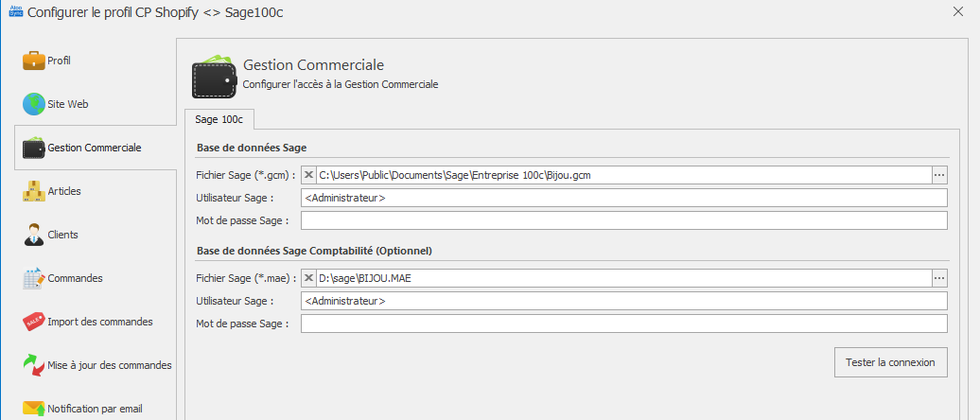The width and height of the screenshot is (980, 420).
Task: Open Notification par email envelope icon
Action: coord(34,409)
